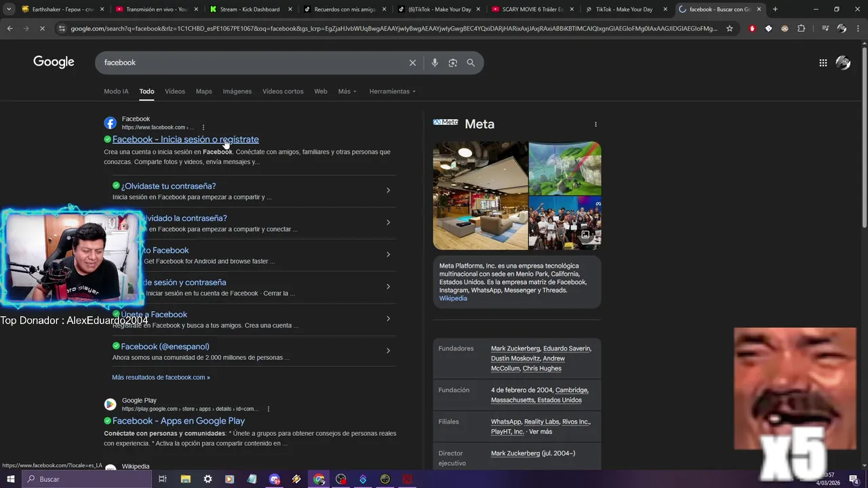The image size is (868, 488).
Task: Go back to the previous page
Action: click(x=9, y=28)
